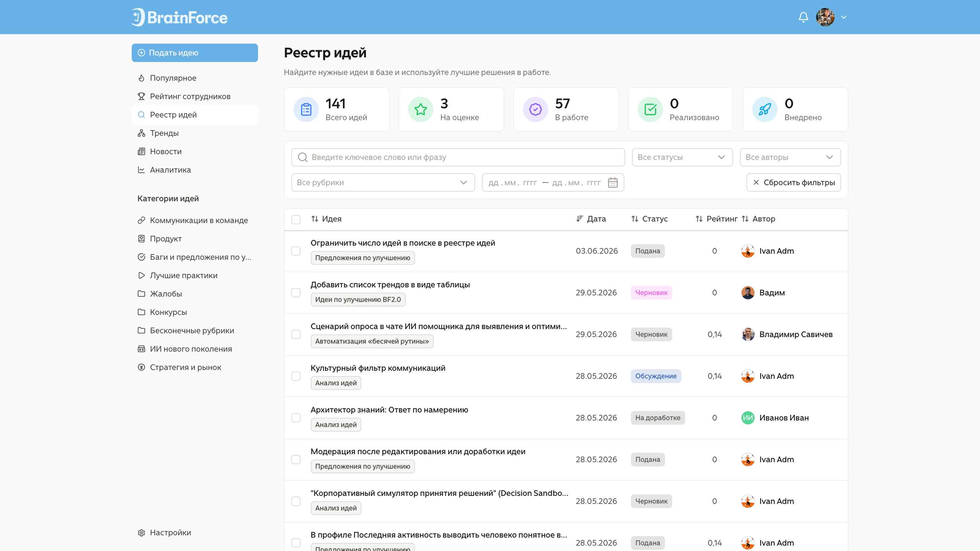The width and height of the screenshot is (980, 551).
Task: Open the notifications bell icon
Action: tap(803, 17)
